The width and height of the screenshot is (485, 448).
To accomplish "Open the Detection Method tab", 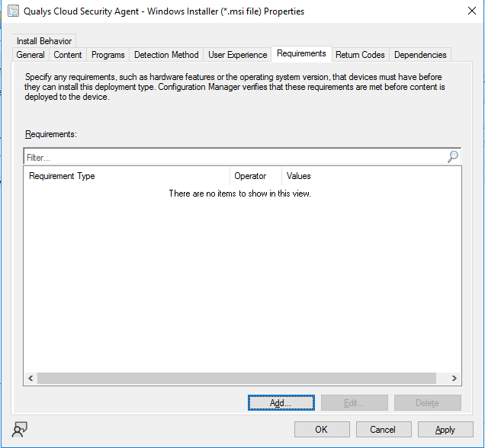I will tap(166, 55).
